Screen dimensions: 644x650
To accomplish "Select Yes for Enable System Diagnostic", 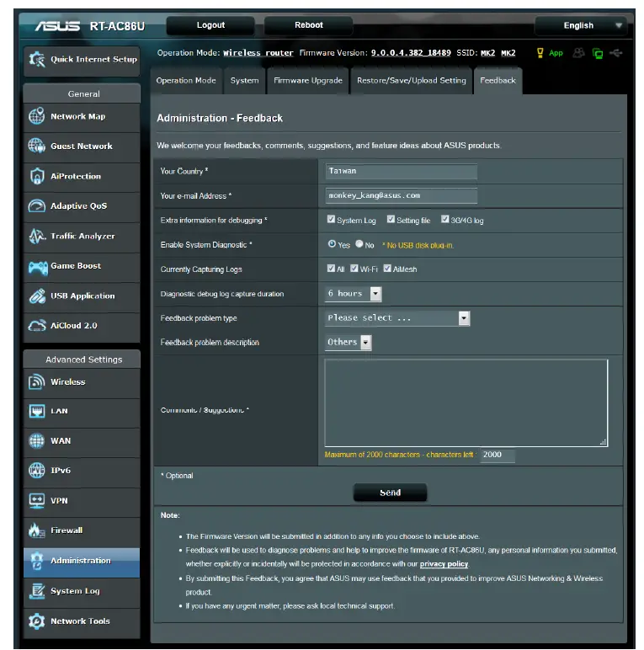I will (332, 244).
